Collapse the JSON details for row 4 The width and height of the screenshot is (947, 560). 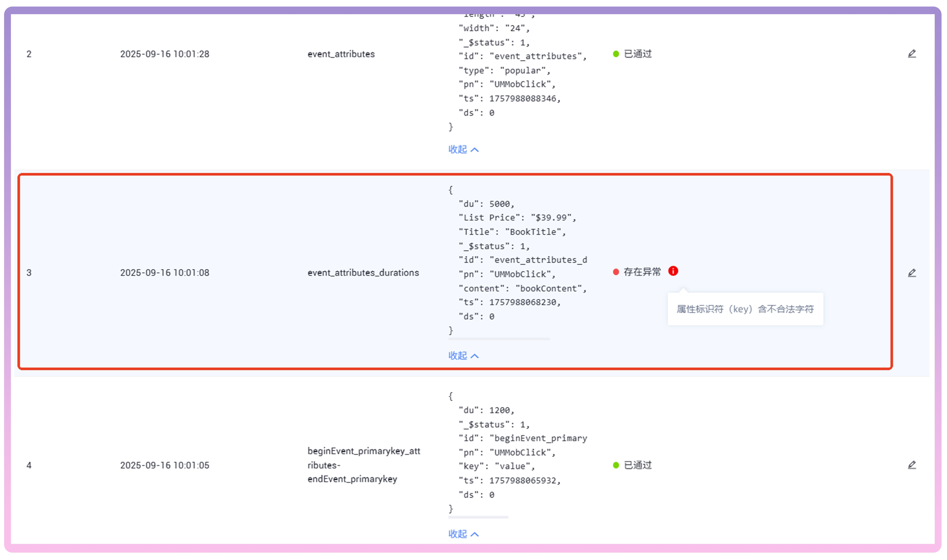click(x=463, y=534)
